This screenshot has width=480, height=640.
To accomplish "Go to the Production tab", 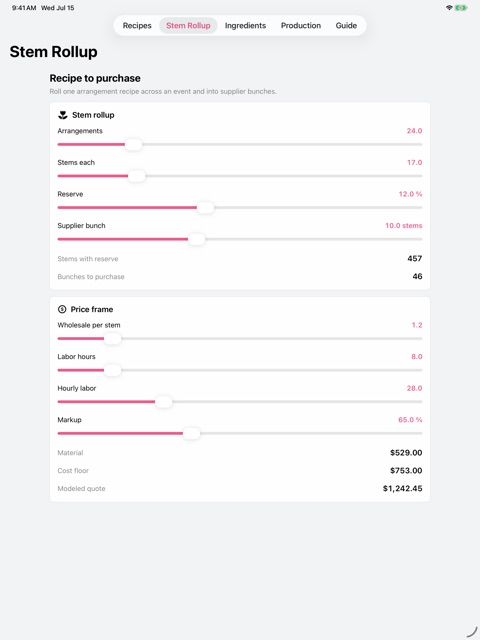I will coord(301,25).
